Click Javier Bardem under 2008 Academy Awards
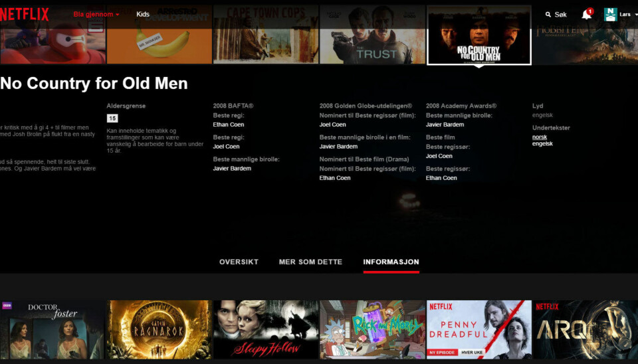This screenshot has height=364, width=638. (445, 124)
